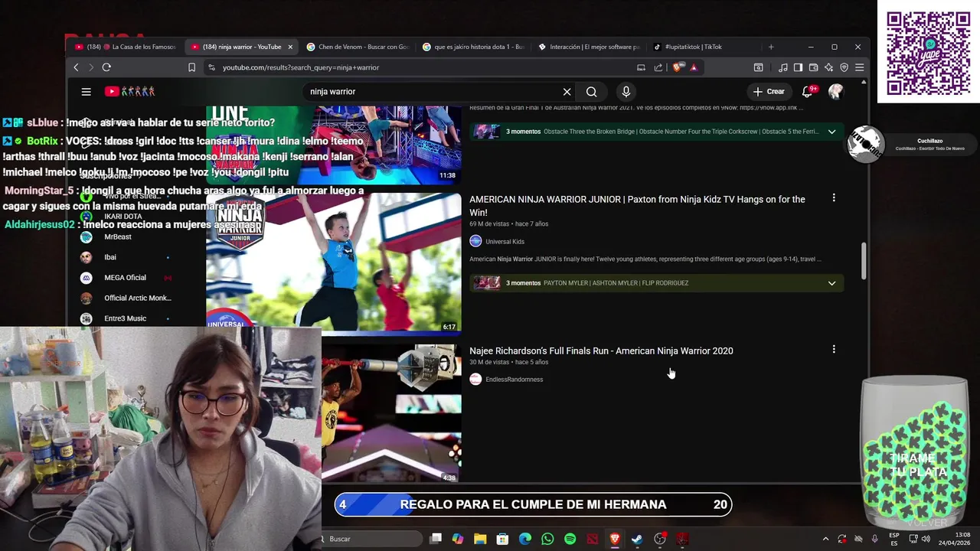Open the 4:38 Najee Richardson thumbnail
Screen dimensions: 980x551
pyautogui.click(x=391, y=413)
